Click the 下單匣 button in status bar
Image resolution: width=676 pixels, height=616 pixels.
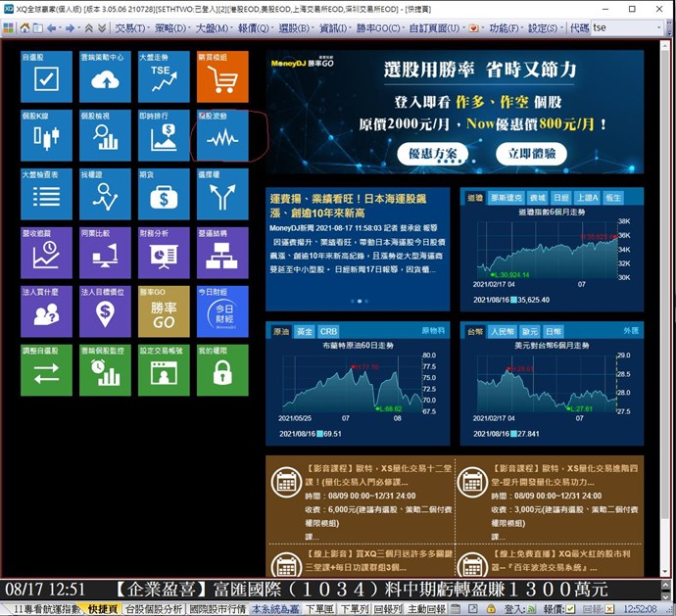[x=319, y=609]
